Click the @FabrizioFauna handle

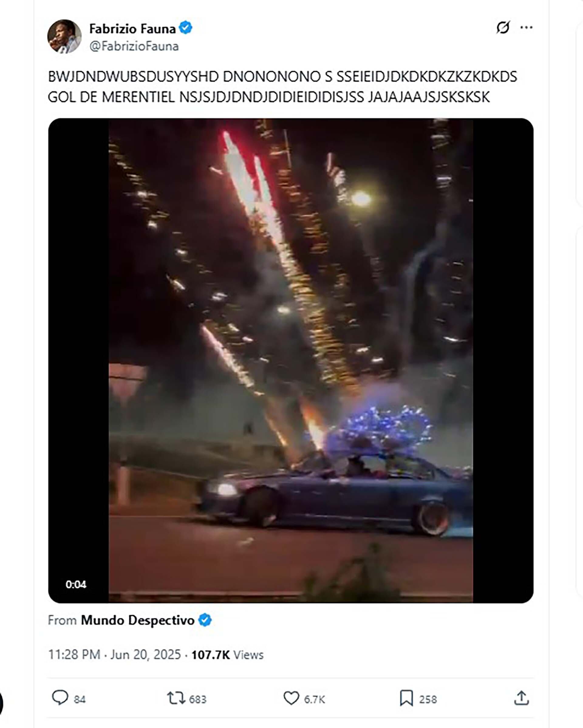coord(134,46)
